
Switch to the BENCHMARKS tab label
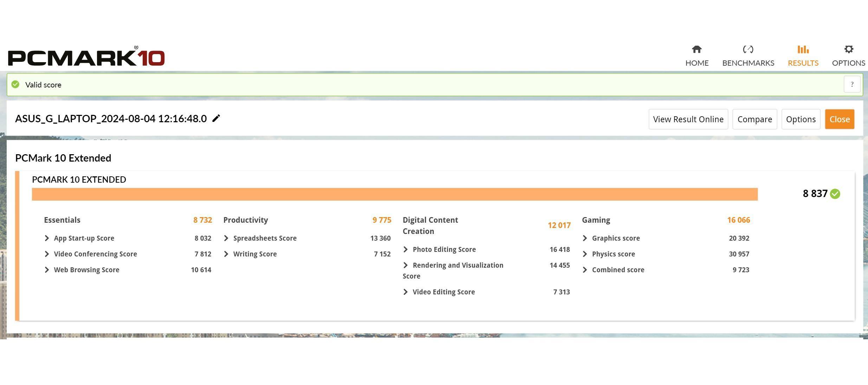(x=748, y=63)
